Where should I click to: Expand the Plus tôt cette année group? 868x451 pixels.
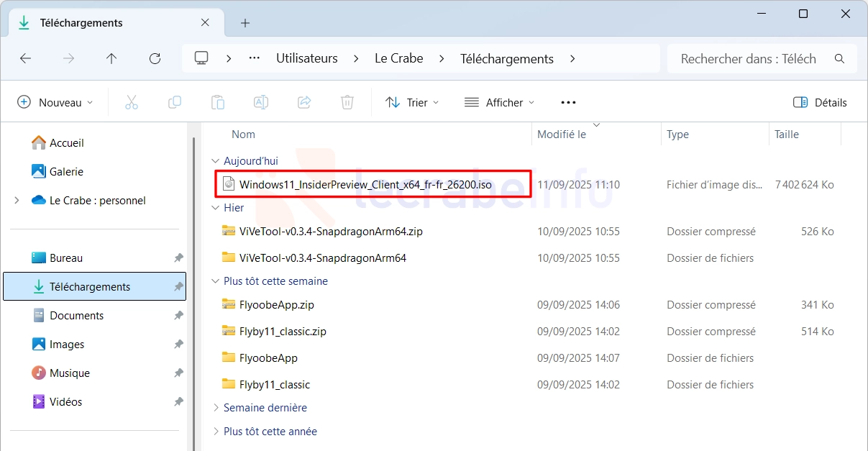click(215, 432)
